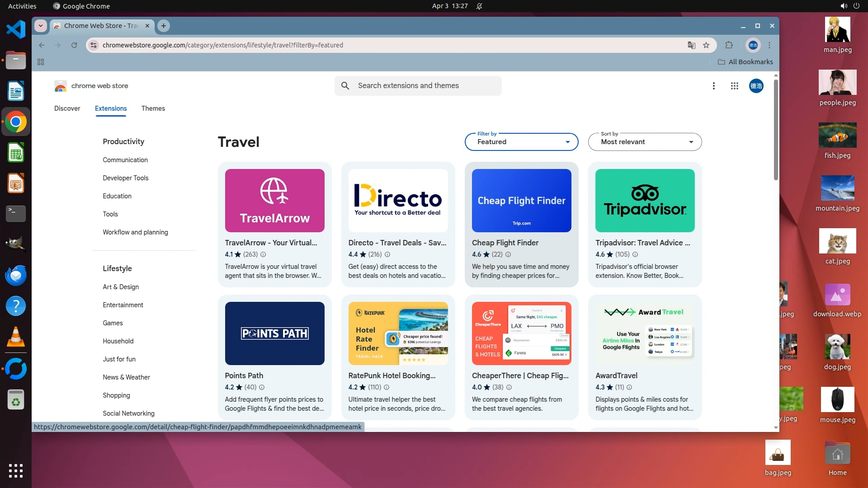
Task: Open the All Bookmarks folder
Action: pos(745,62)
